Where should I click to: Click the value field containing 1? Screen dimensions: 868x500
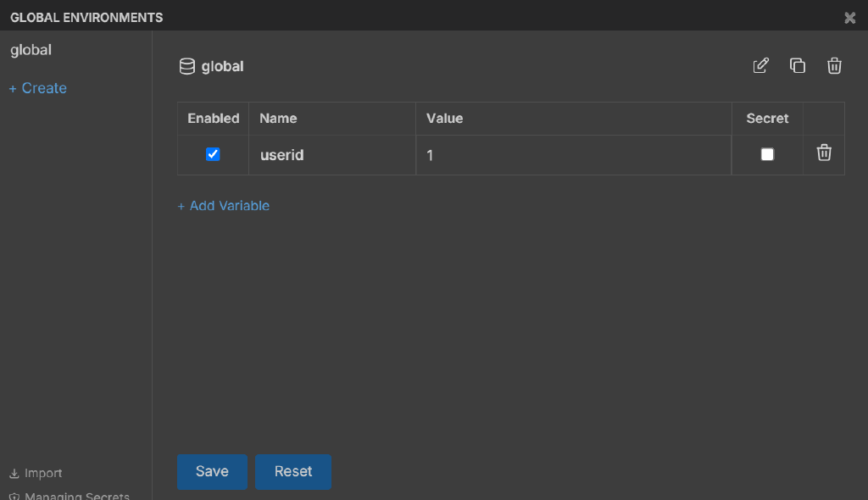click(573, 156)
